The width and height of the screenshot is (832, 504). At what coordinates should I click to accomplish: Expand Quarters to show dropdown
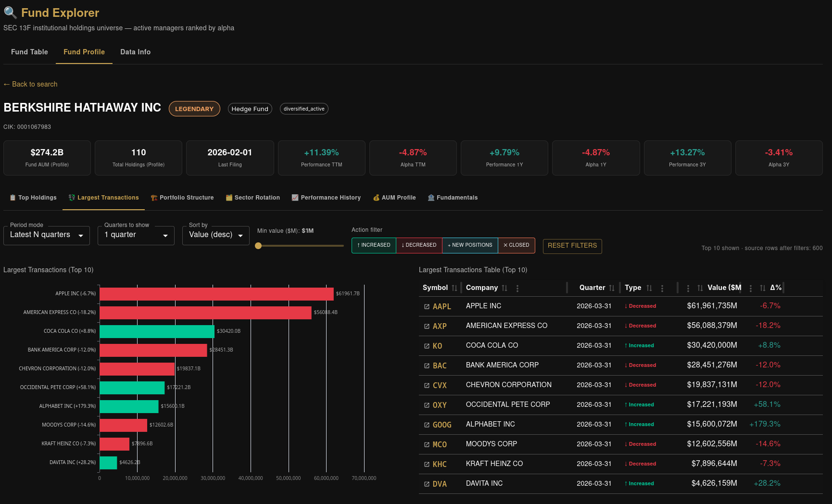[x=136, y=235]
